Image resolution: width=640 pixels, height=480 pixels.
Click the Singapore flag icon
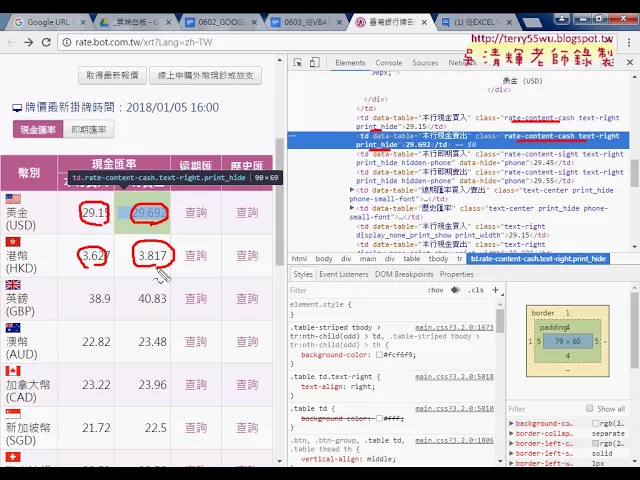pos(13,413)
